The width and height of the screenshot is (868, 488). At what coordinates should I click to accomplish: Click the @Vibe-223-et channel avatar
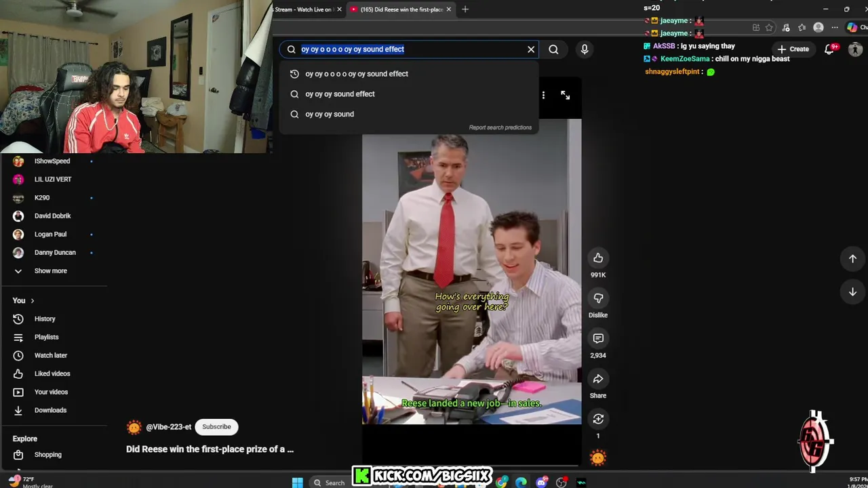click(134, 427)
